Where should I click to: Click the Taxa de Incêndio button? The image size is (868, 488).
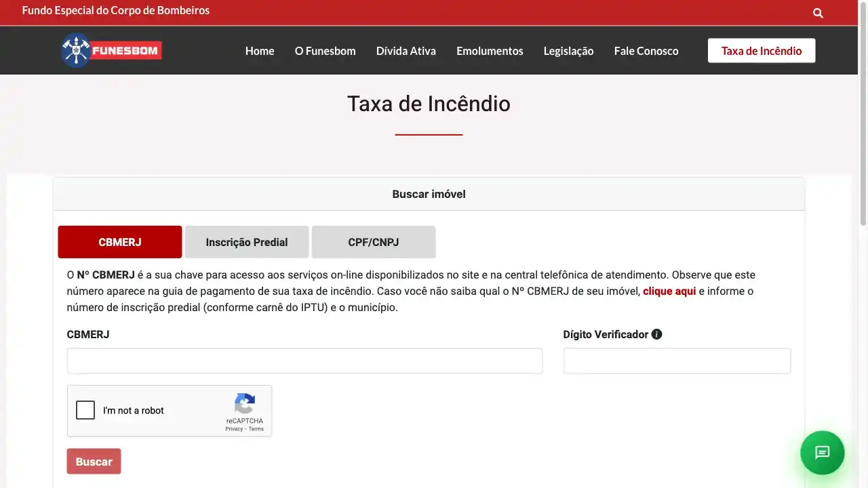761,50
